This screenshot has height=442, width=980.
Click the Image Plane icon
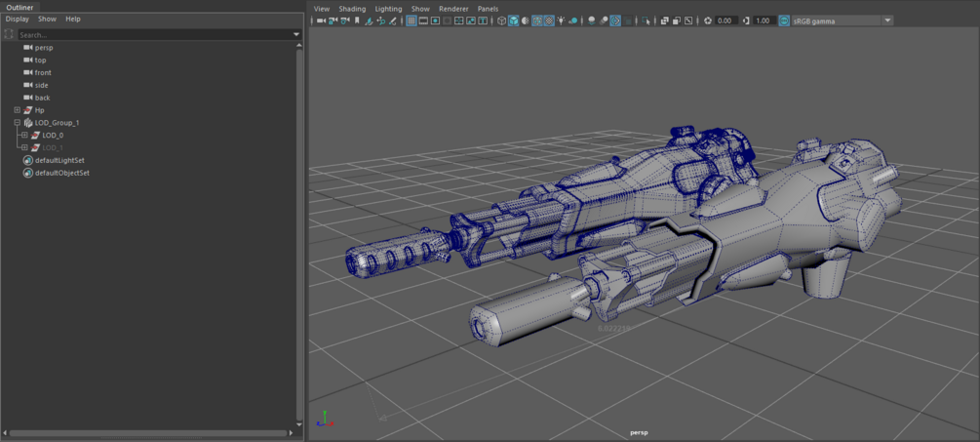(370, 20)
